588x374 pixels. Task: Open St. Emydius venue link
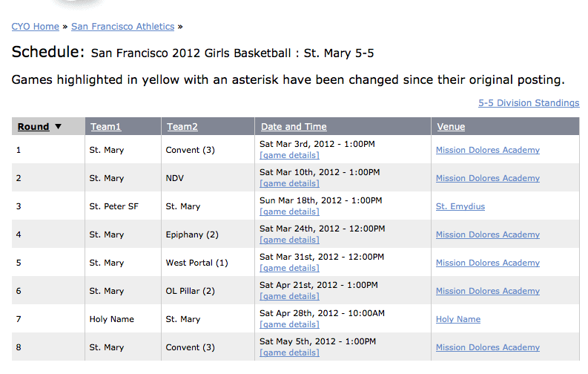point(460,206)
